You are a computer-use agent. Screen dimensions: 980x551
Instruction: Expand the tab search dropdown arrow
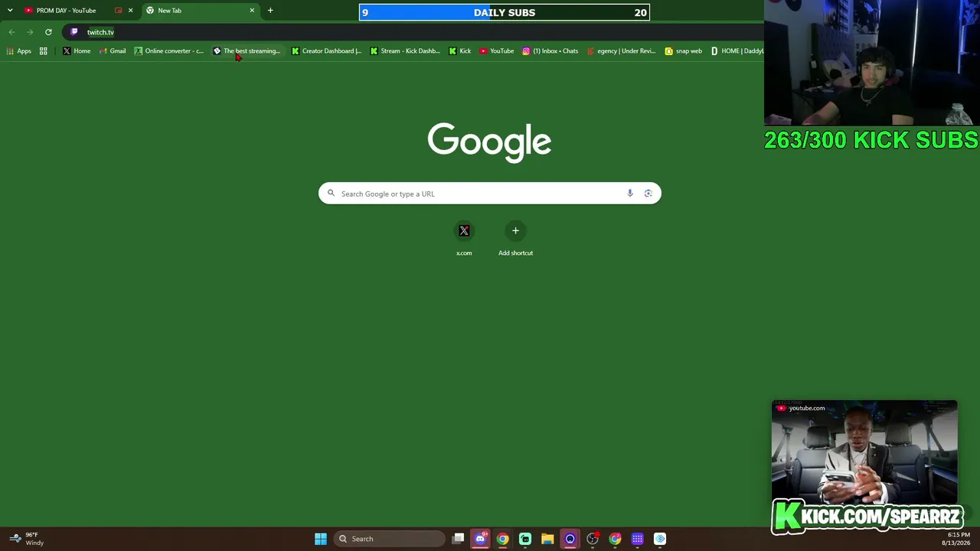[x=10, y=11]
